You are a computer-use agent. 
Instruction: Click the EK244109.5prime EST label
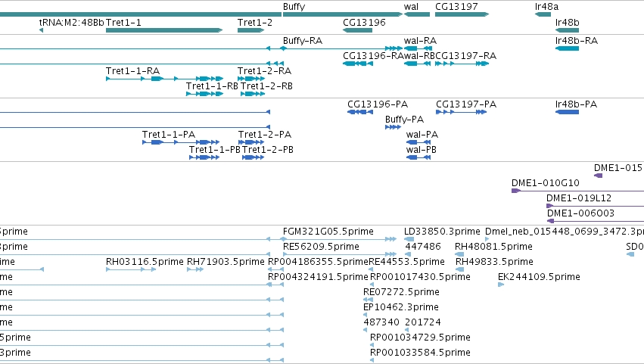point(539,277)
